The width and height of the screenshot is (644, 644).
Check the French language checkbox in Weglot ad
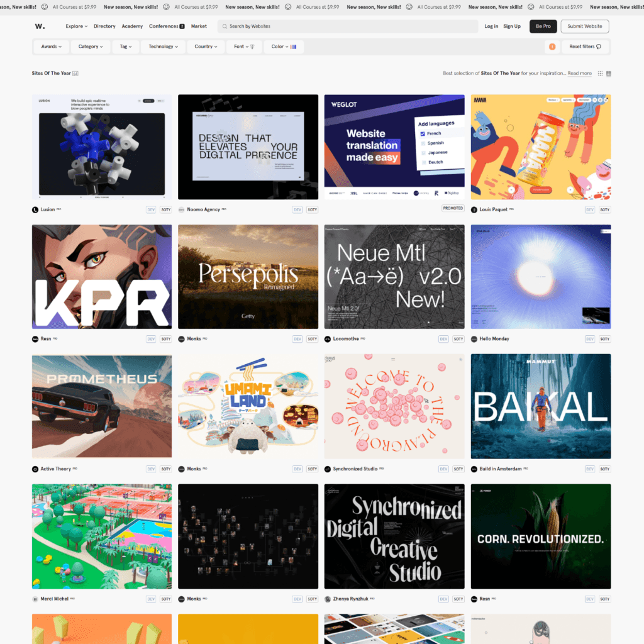[423, 133]
